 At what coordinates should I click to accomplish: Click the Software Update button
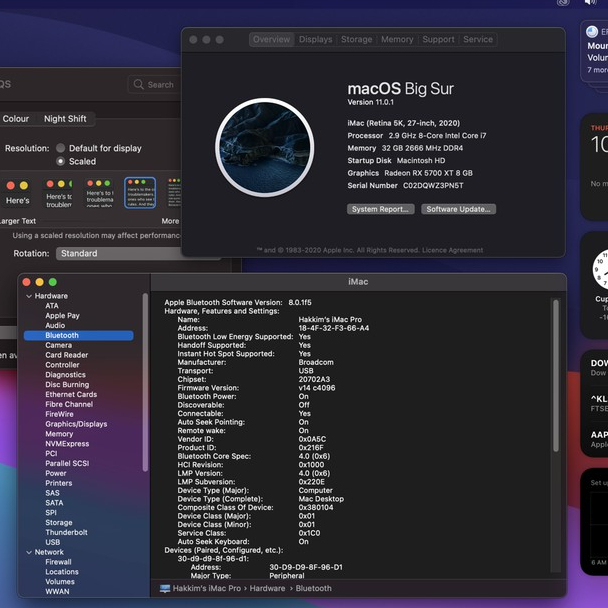[x=458, y=209]
